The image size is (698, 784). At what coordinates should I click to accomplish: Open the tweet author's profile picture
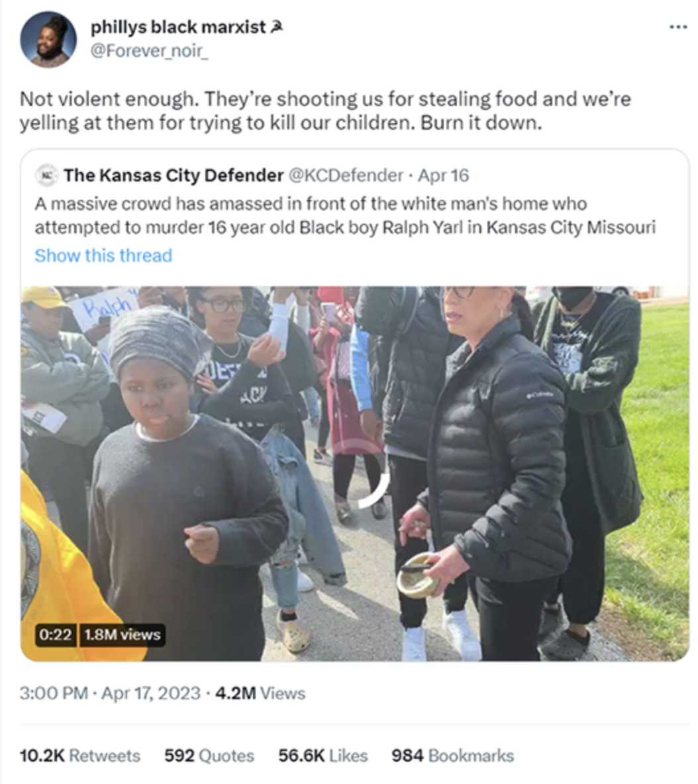[x=48, y=40]
